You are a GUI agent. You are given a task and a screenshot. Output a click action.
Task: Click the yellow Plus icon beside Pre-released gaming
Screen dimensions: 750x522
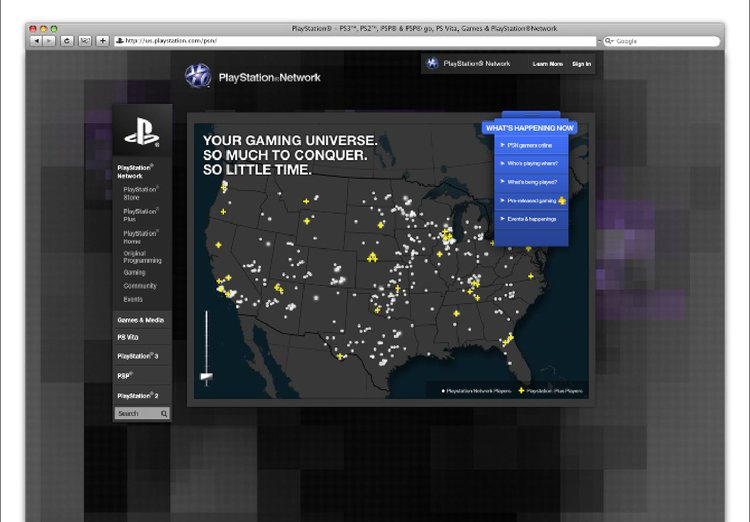pos(562,201)
